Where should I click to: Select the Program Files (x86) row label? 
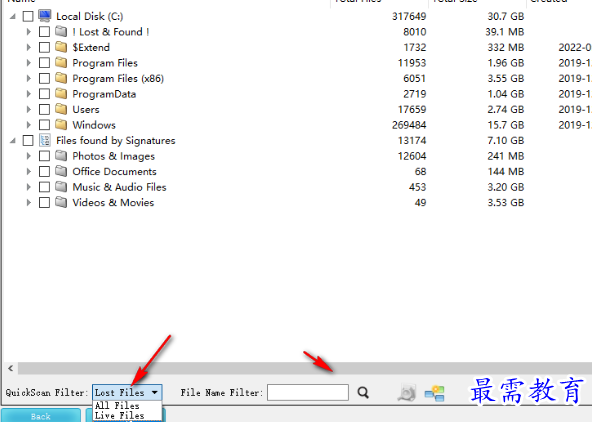coord(118,79)
